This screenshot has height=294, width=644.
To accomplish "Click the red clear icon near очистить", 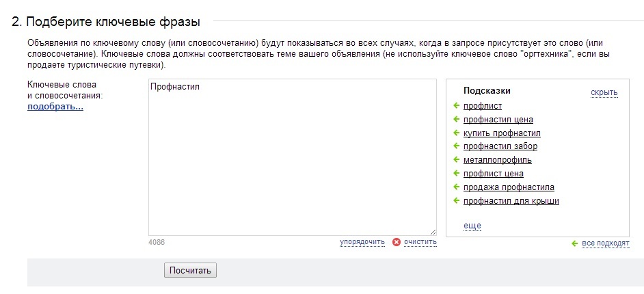I will [x=397, y=242].
